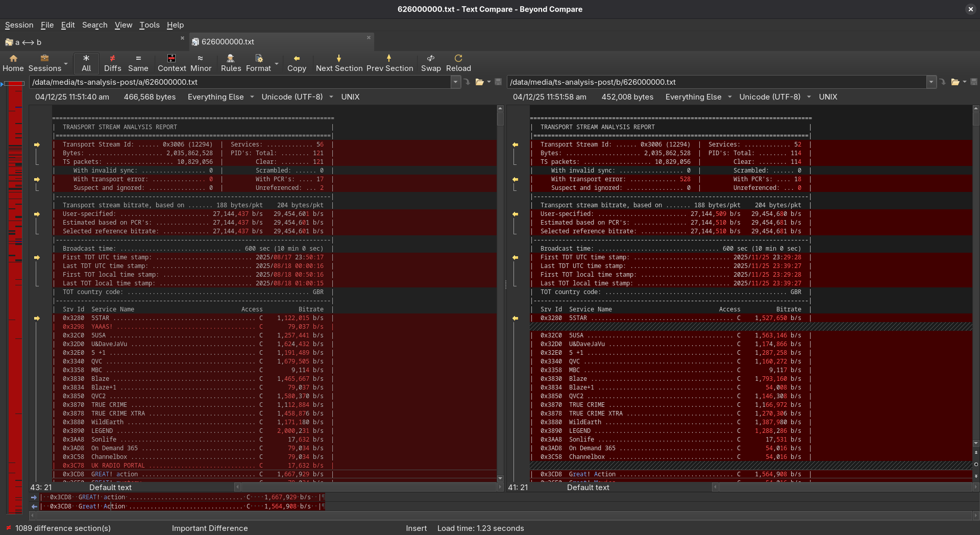Jump to Next Section

coord(339,63)
